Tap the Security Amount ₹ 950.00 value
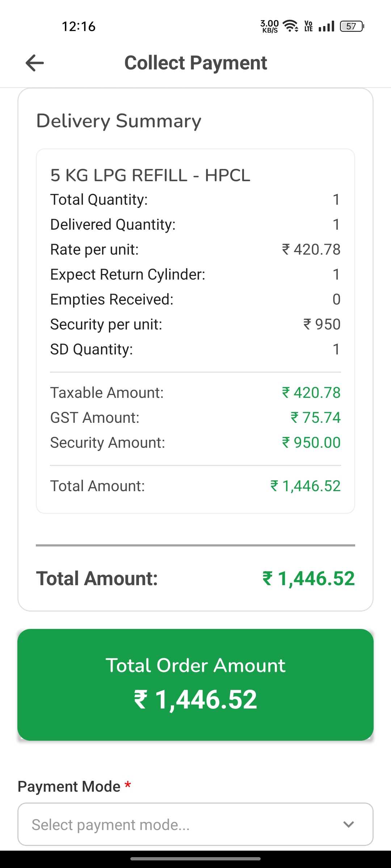The height and width of the screenshot is (868, 391). [x=311, y=443]
